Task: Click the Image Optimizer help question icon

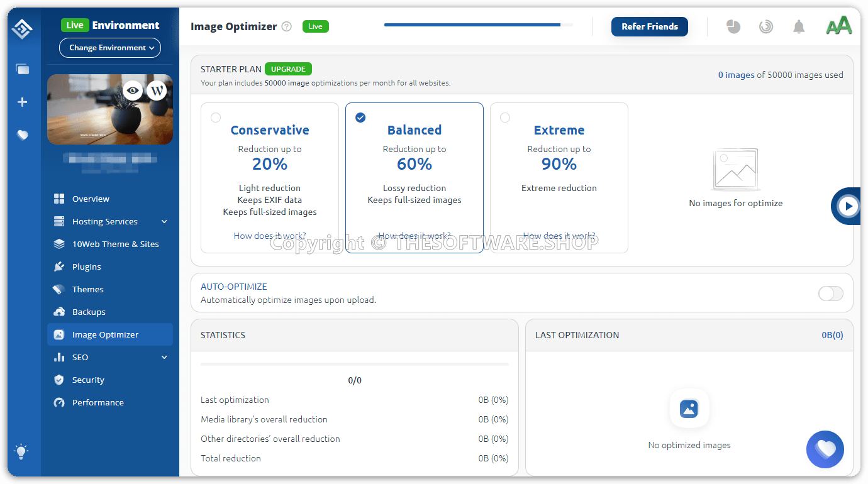Action: click(x=287, y=26)
